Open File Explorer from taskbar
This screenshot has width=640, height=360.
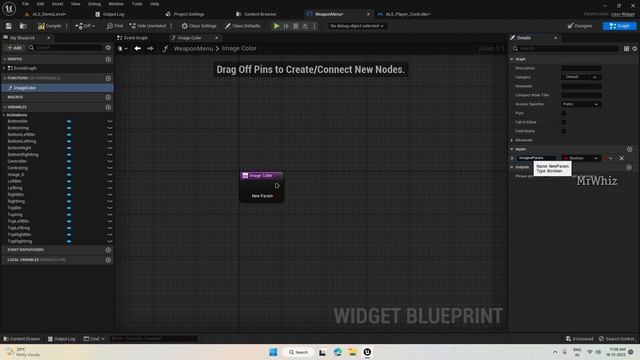(352, 352)
